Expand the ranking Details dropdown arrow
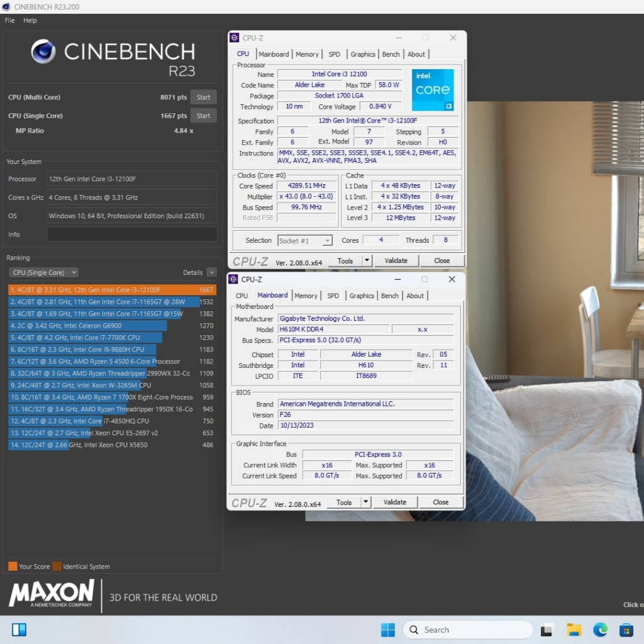644x644 pixels. coord(211,272)
